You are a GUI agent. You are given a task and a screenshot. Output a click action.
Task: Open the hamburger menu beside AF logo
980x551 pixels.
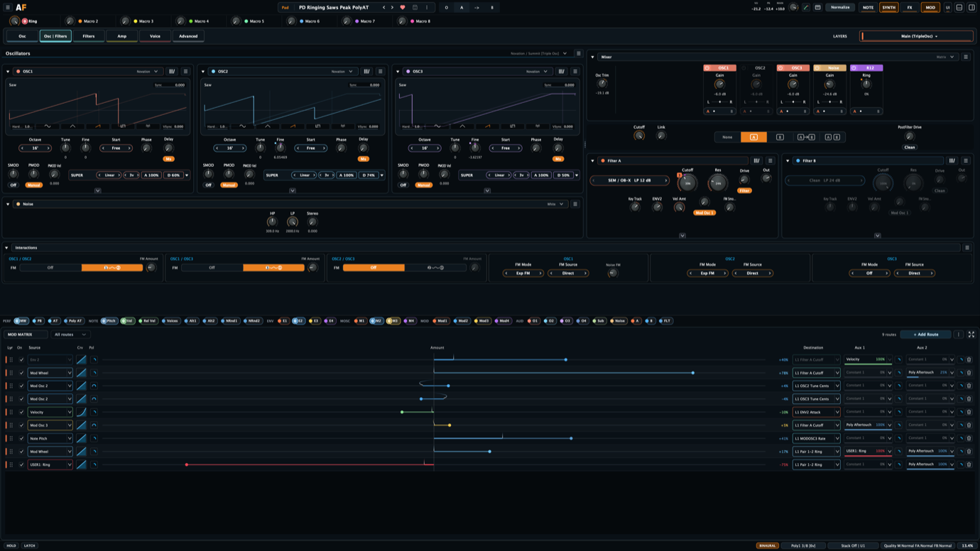(7, 7)
